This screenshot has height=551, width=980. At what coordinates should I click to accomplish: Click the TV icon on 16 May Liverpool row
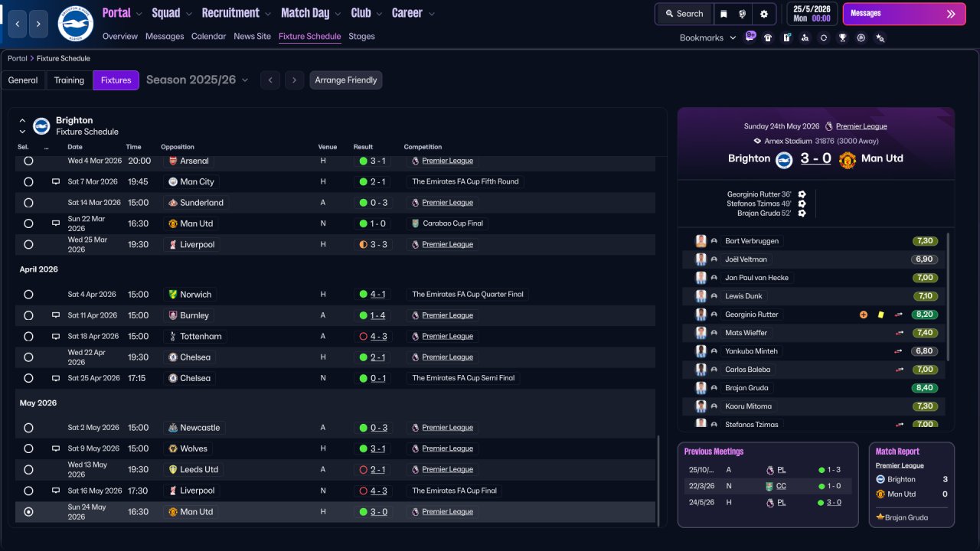(56, 491)
